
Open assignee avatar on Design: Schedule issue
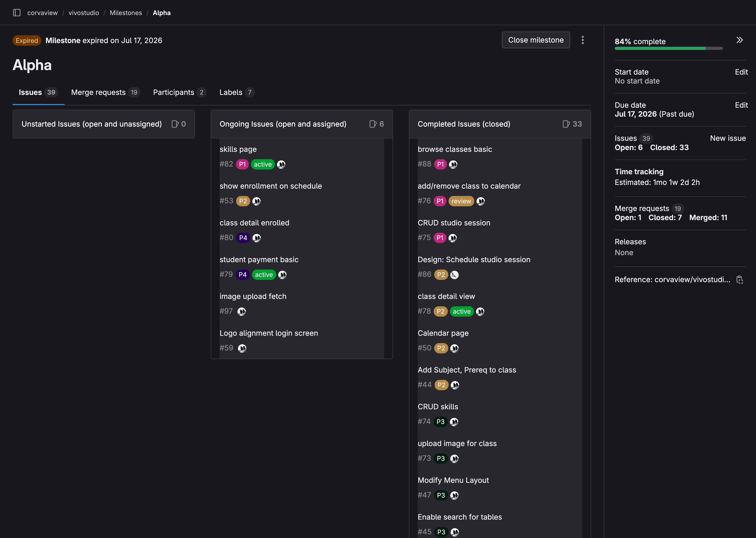point(454,275)
